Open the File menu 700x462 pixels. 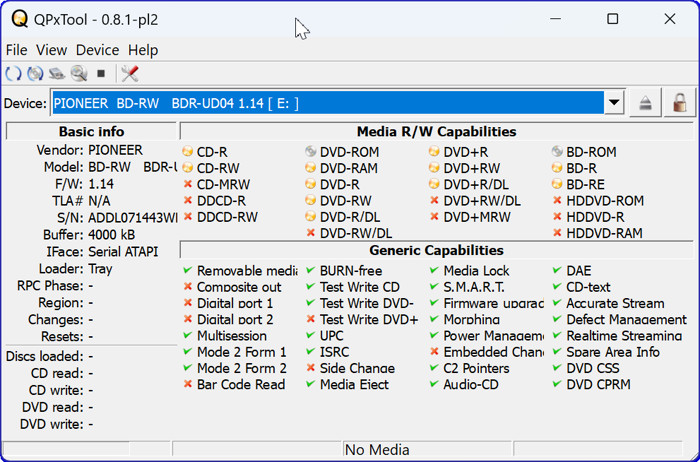[17, 50]
